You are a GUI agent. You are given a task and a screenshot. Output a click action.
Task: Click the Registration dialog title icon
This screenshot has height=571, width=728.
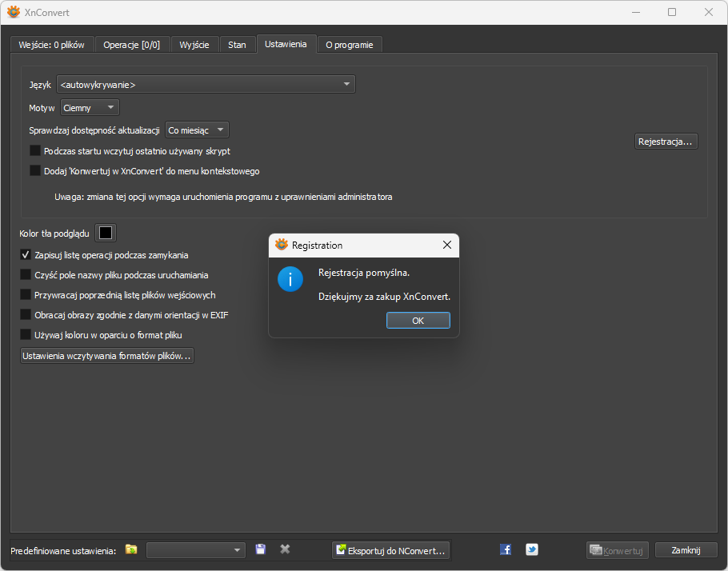[x=282, y=245]
